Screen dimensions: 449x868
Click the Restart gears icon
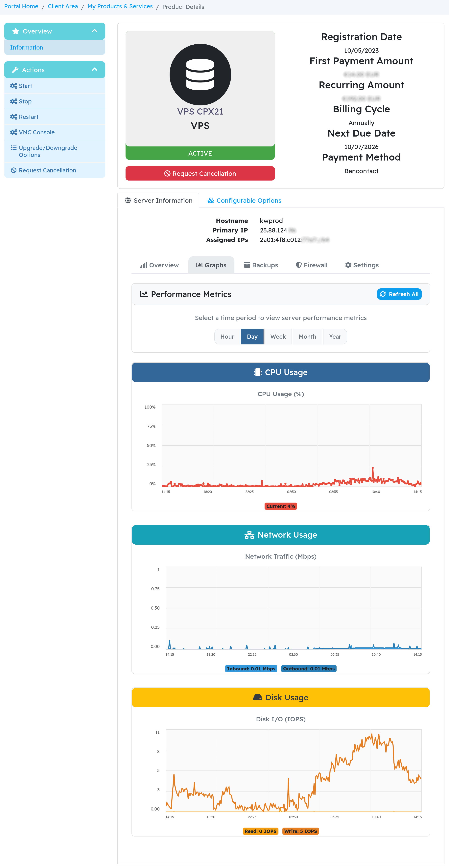[x=13, y=117]
